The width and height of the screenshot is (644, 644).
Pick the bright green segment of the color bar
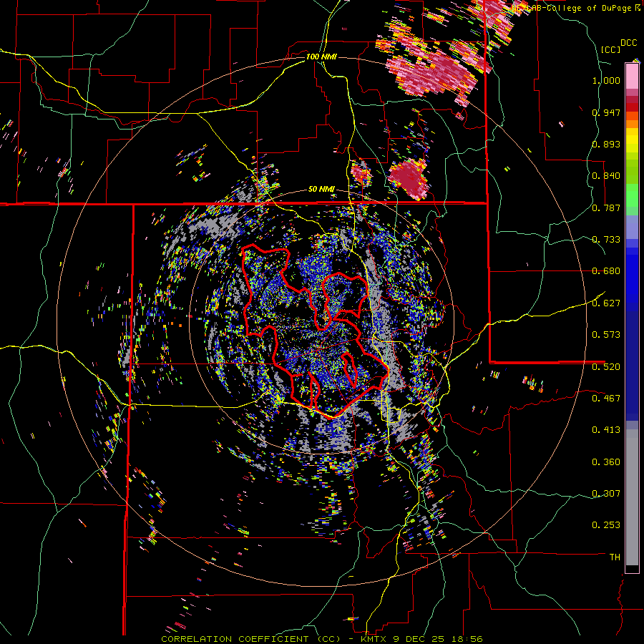(632, 195)
